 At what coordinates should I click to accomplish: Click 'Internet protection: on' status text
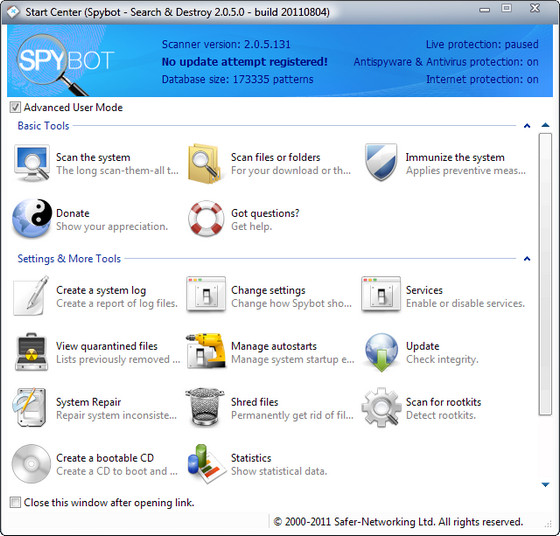[482, 79]
